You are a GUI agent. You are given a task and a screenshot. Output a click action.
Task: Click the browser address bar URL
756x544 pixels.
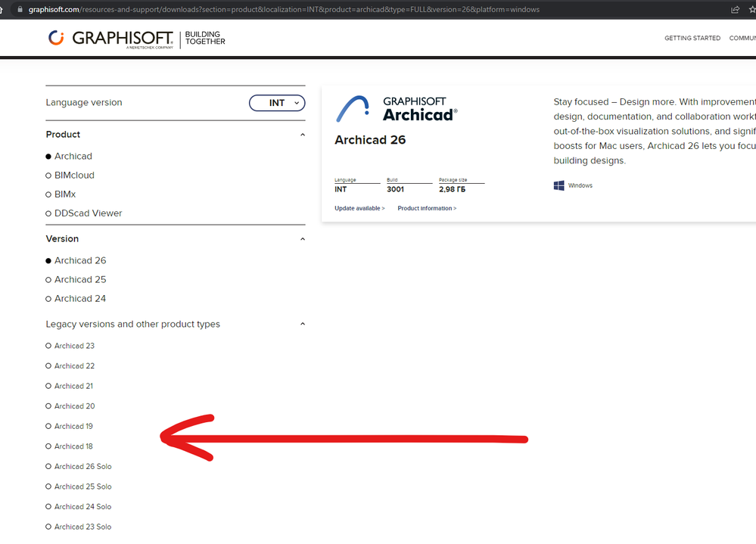(x=280, y=9)
